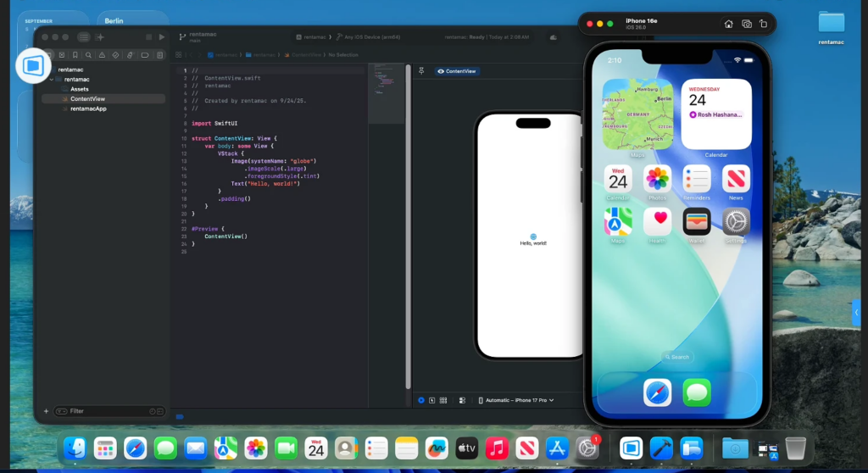
Task: Click the Home button in Simulator toolbar
Action: [728, 24]
